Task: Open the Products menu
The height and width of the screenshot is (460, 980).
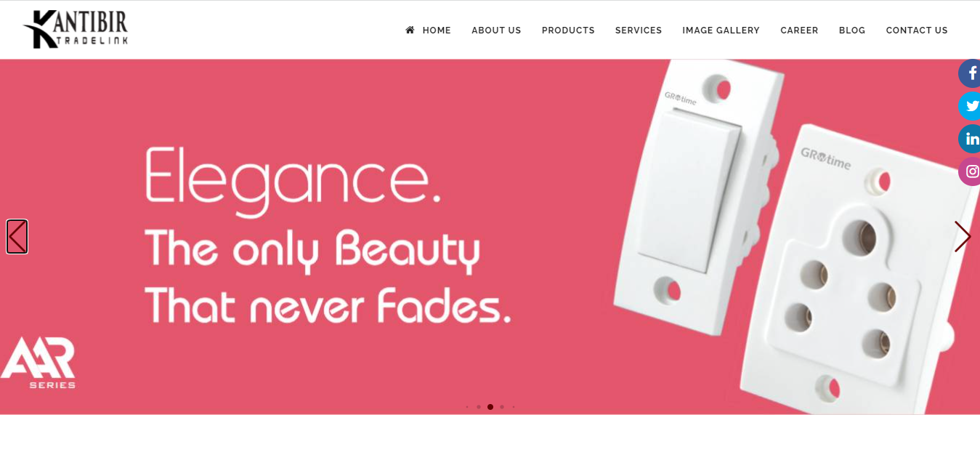Action: (x=568, y=31)
